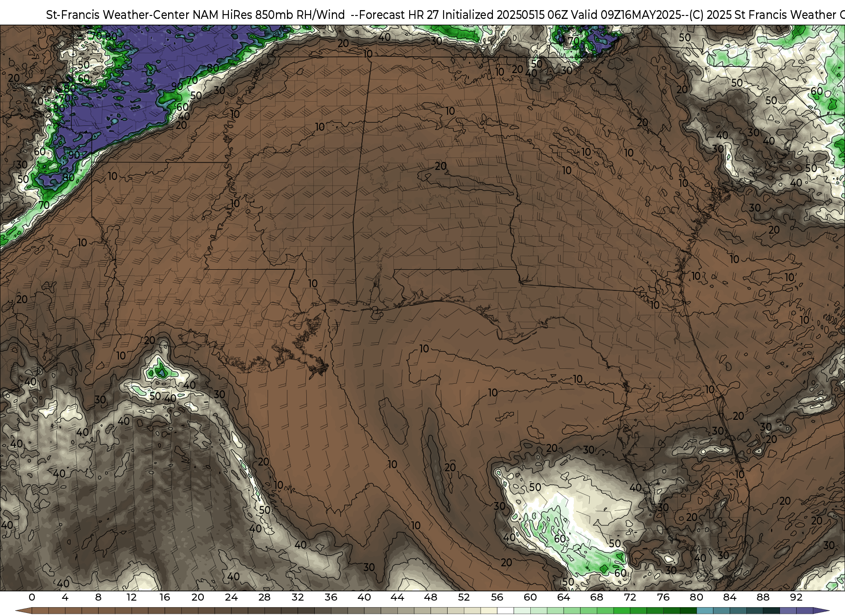The width and height of the screenshot is (845, 616).
Task: Click the colorbar label '92'
Action: (x=796, y=598)
